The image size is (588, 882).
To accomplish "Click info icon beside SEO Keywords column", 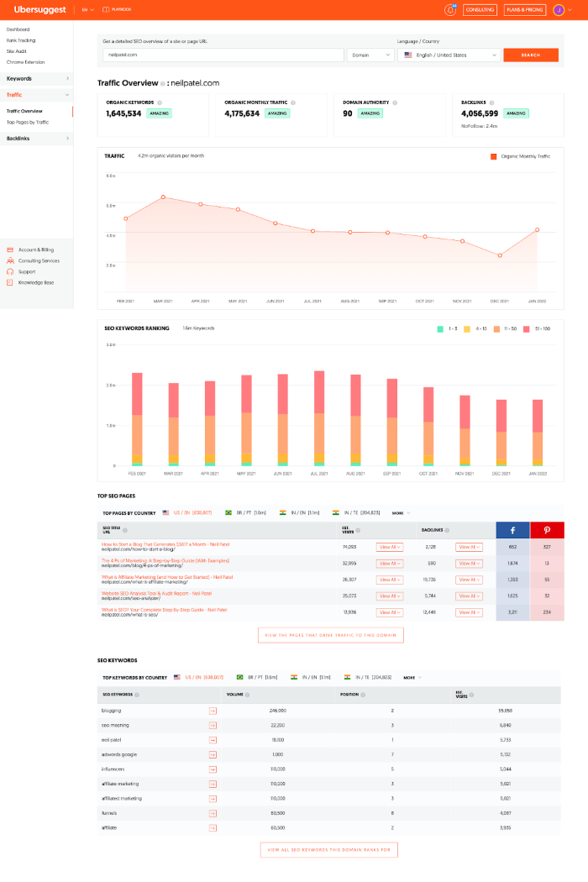I will pos(137,696).
